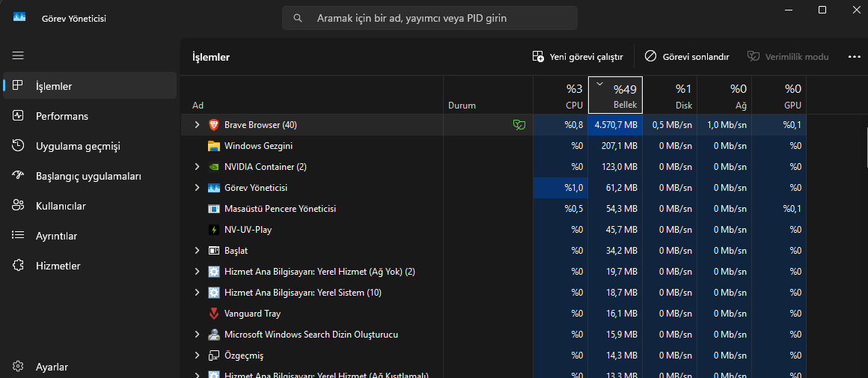Expand Yerel Sistem (10) service host group
This screenshot has height=378, width=868.
tap(197, 292)
